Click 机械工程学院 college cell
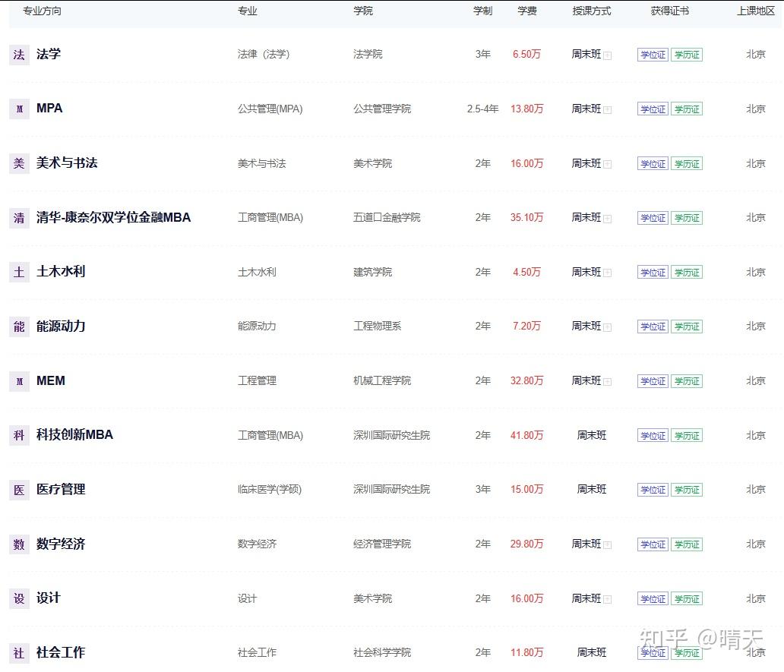784x672 pixels. click(x=382, y=381)
